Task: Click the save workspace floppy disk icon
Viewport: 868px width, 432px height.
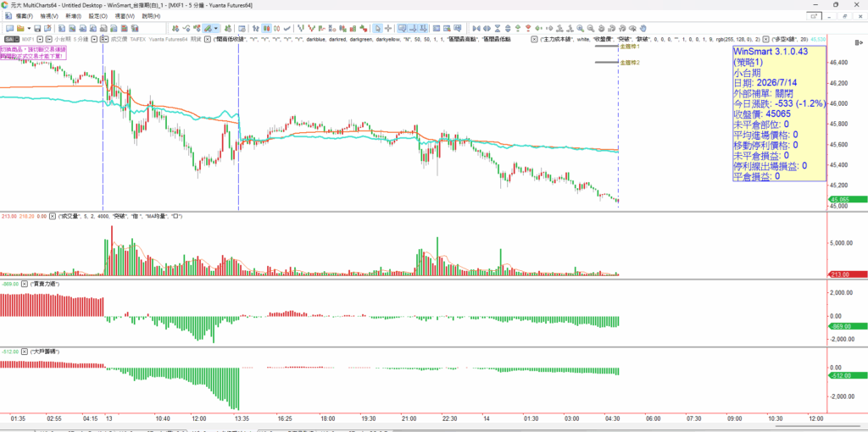Action: (x=37, y=28)
